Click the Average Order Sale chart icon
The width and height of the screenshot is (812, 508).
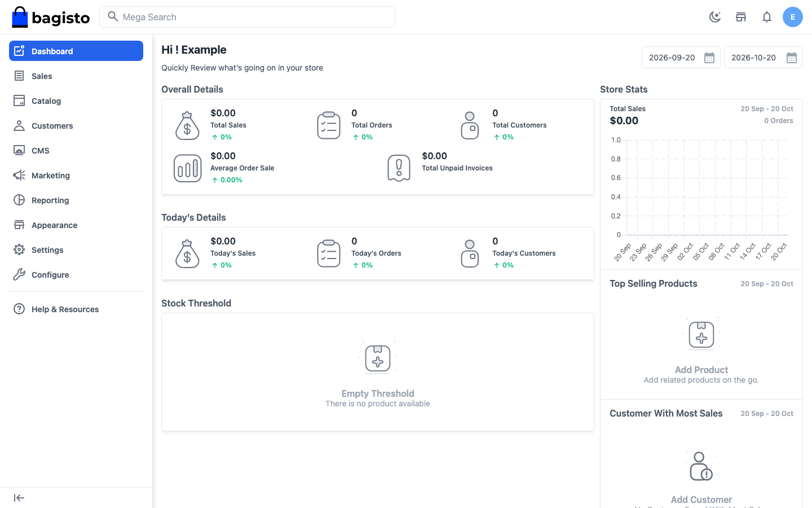coord(187,168)
